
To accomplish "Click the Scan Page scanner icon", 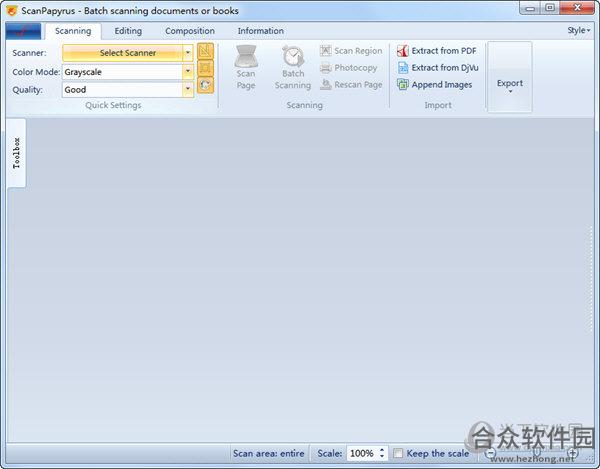I will coord(246,56).
